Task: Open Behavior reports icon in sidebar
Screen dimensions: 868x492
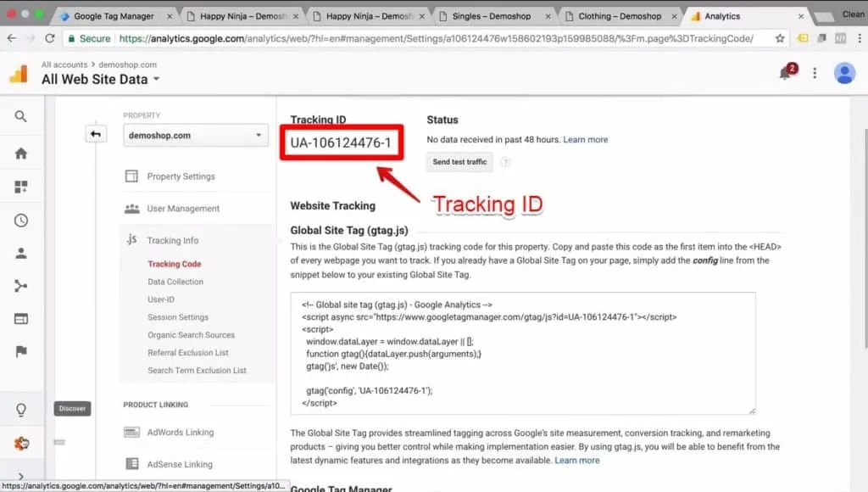Action: 21,318
